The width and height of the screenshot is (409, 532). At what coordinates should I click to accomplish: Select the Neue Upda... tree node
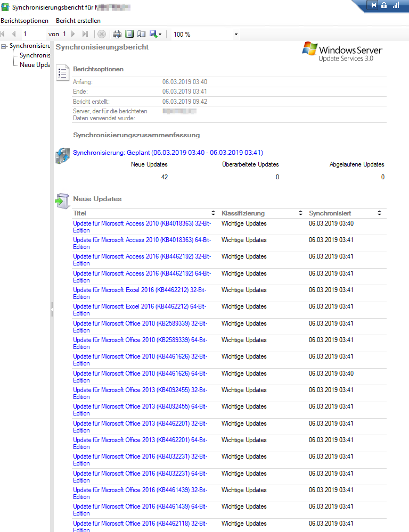click(x=35, y=65)
